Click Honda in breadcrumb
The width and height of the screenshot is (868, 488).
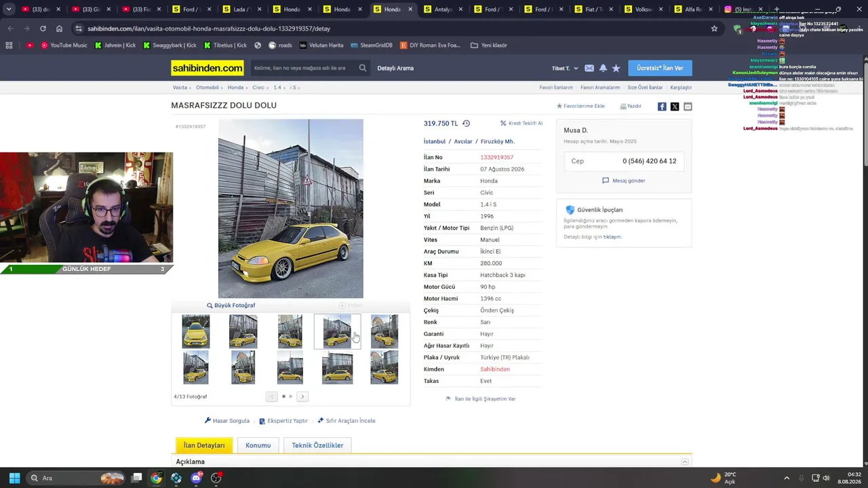pyautogui.click(x=235, y=87)
